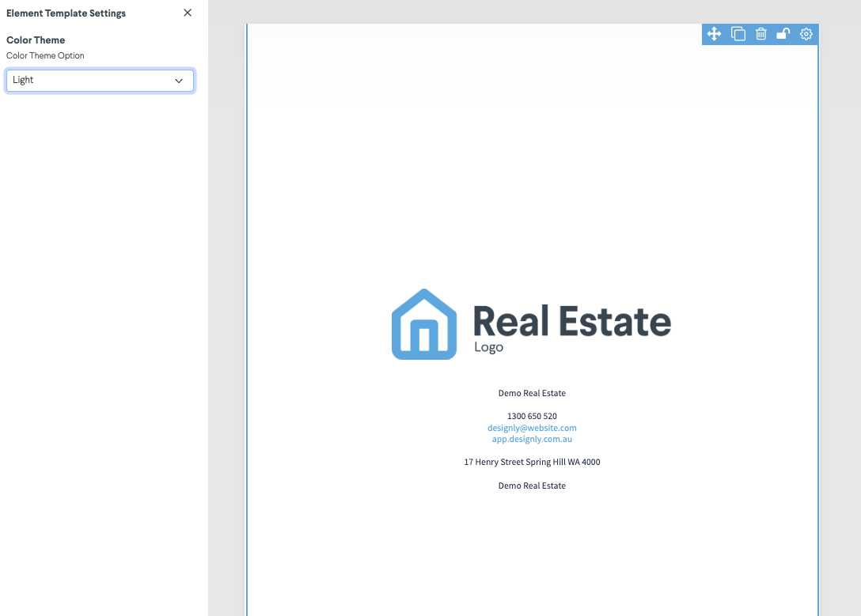Click the move element handle icon
The image size is (861, 616).
click(x=714, y=34)
